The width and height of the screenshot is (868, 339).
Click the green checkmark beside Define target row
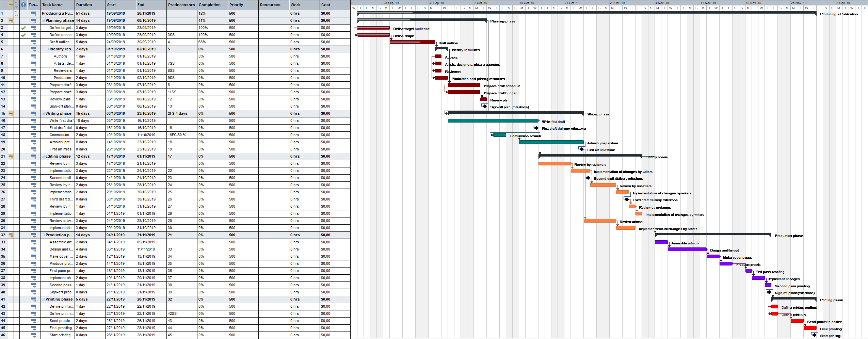23,28
